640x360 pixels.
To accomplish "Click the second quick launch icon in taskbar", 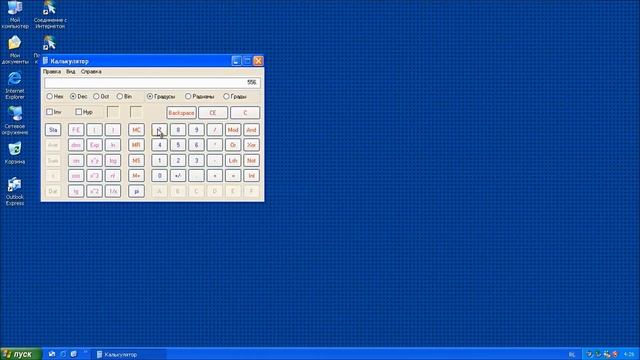I will click(x=63, y=354).
